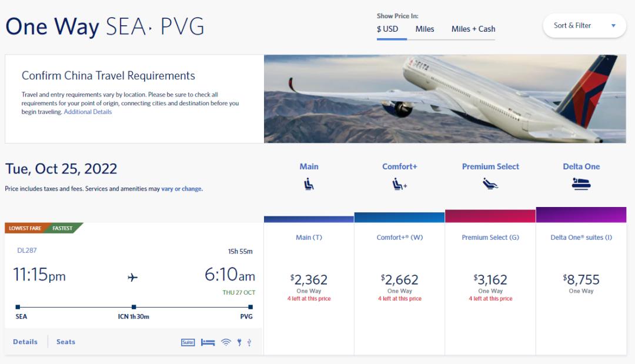
Task: Open flight Details for DL287
Action: pyautogui.click(x=25, y=342)
